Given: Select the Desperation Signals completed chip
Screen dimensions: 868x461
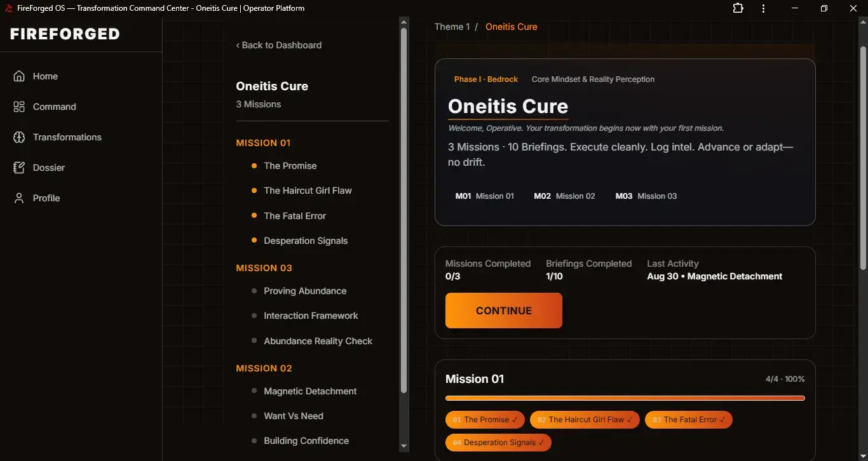Looking at the screenshot, I should 498,443.
